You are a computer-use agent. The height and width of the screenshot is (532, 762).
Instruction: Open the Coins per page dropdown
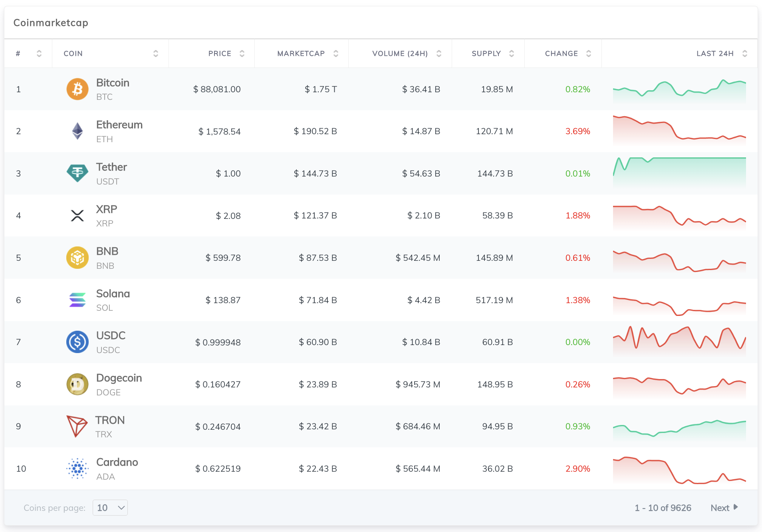pos(110,508)
